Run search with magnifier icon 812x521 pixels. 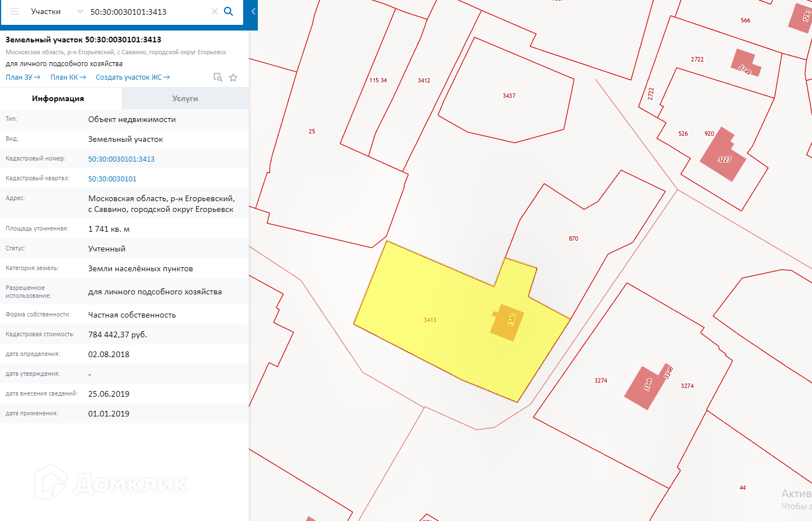(x=228, y=11)
